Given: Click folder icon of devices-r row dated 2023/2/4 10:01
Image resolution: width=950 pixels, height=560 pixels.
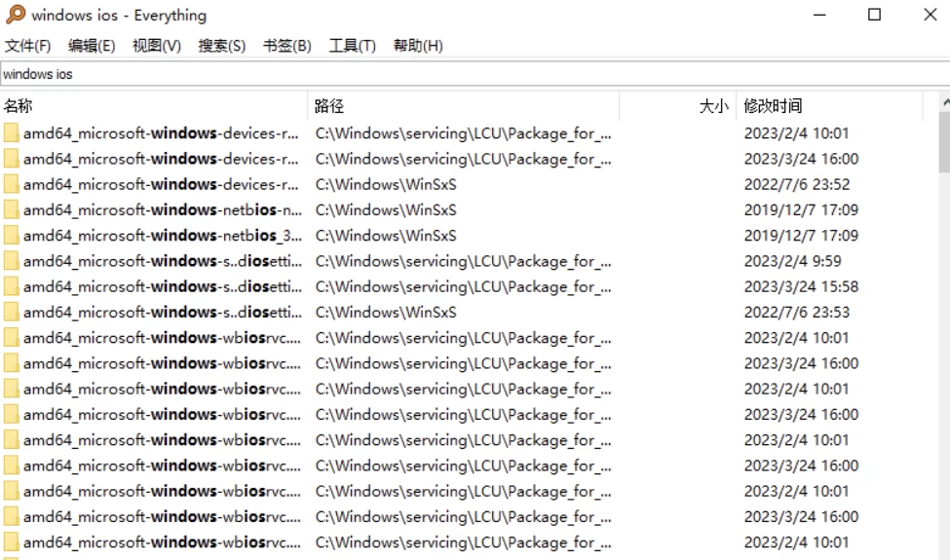Looking at the screenshot, I should click(12, 133).
